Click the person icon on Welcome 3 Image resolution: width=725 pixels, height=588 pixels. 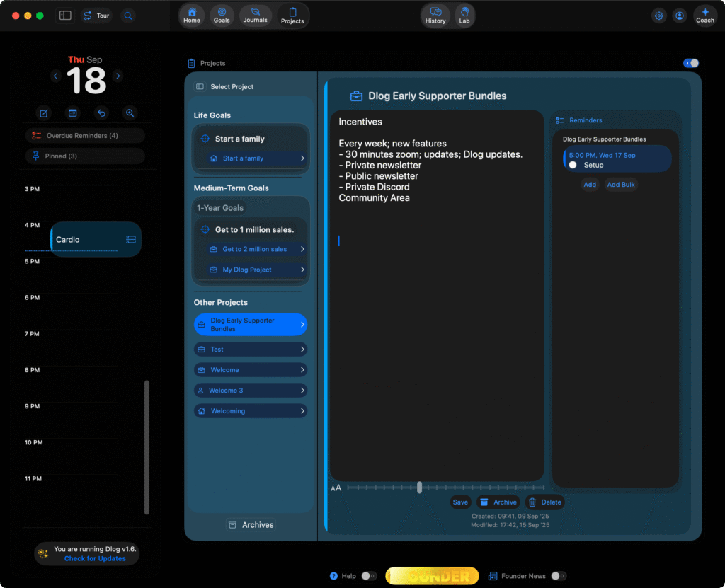(200, 391)
